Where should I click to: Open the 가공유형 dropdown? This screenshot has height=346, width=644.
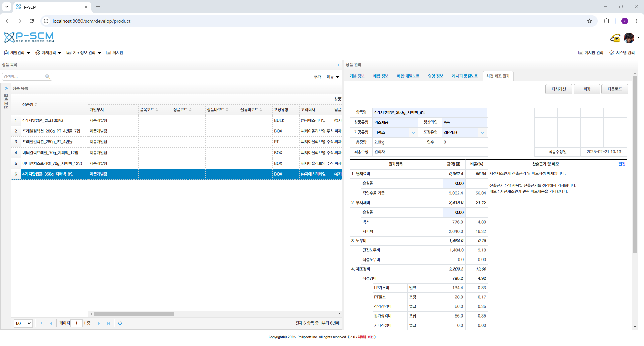[413, 132]
